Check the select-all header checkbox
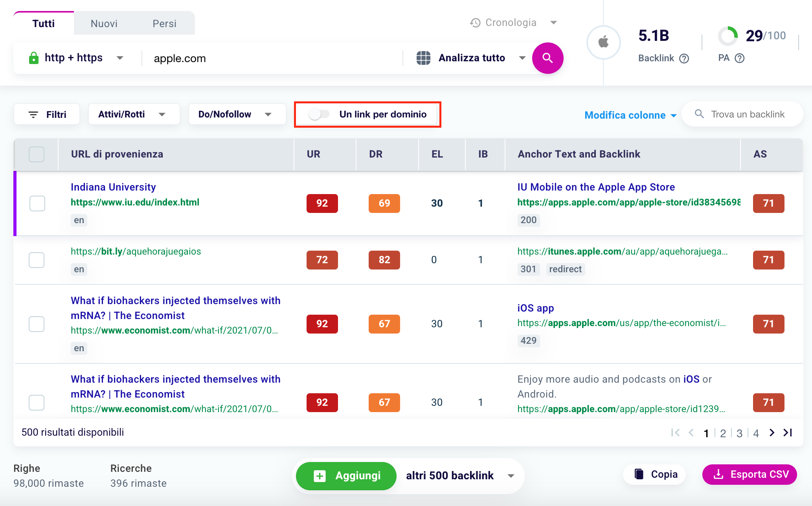 (37, 154)
